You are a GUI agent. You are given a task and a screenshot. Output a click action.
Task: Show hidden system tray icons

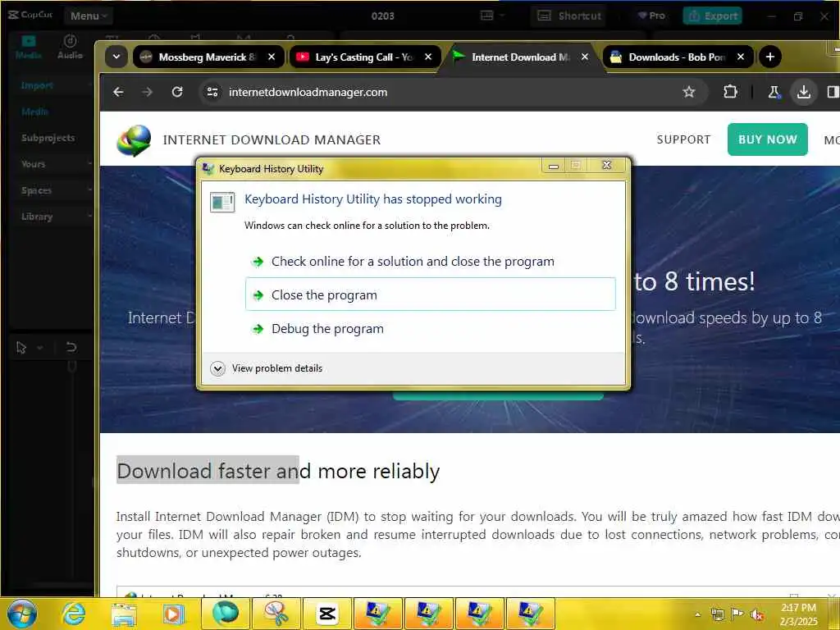coord(697,614)
